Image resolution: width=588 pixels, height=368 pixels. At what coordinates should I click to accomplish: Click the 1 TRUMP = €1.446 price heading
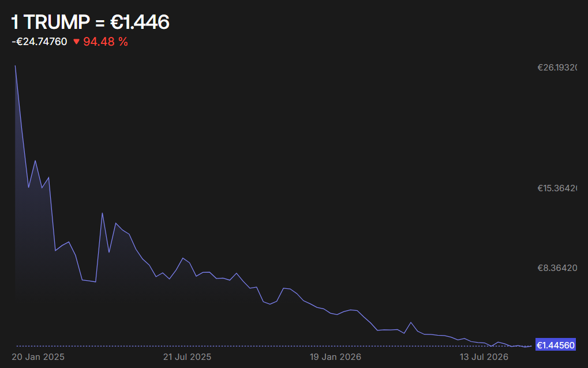(91, 22)
